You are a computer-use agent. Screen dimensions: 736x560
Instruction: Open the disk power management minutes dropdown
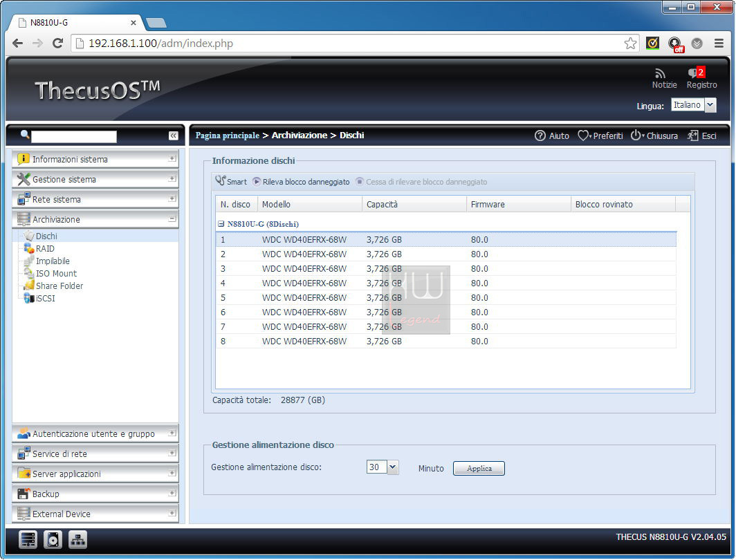click(x=393, y=467)
